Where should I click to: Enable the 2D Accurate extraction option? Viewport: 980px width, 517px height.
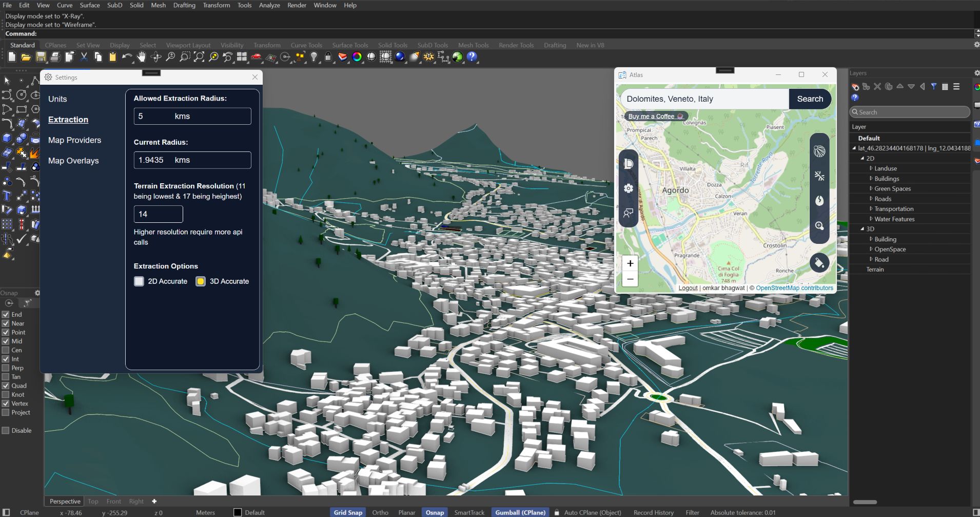click(x=139, y=281)
